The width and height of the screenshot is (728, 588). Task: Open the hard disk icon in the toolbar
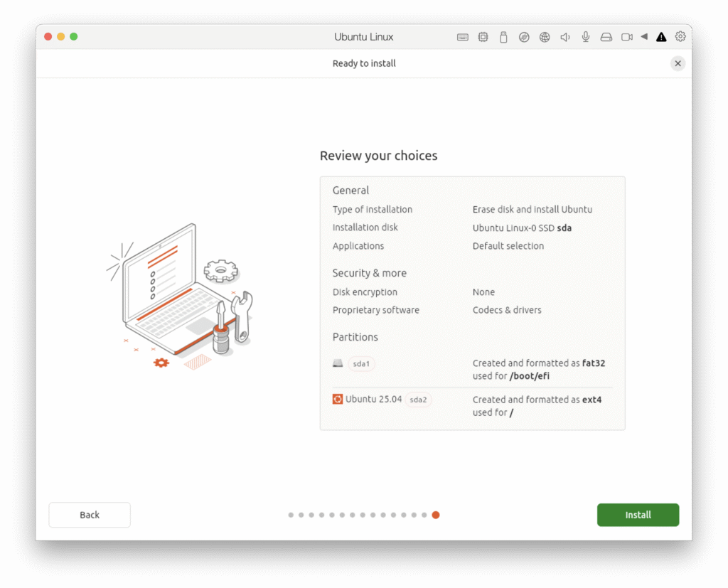tap(606, 37)
